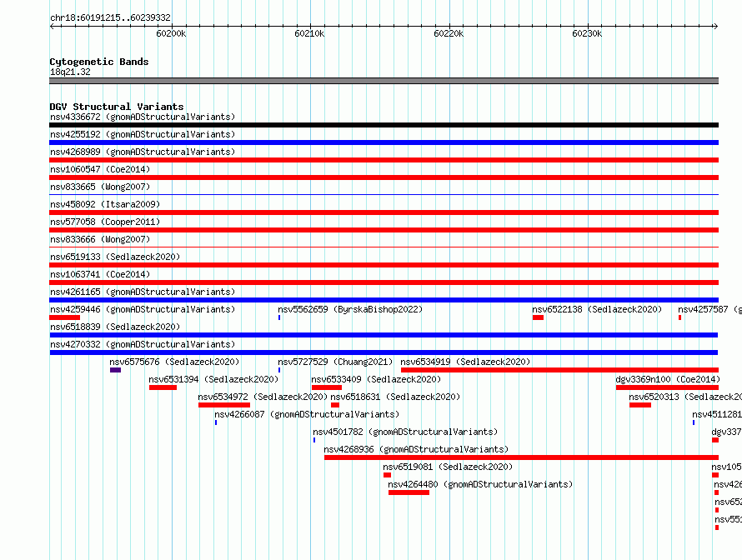Select nsv4261165 blue variant bar
The height and width of the screenshot is (560, 742).
(384, 300)
